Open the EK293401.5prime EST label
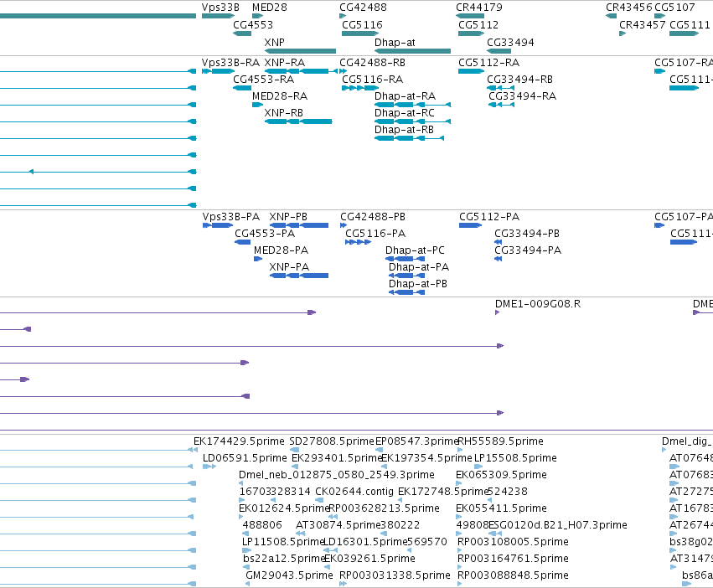The image size is (713, 588). pos(337,458)
